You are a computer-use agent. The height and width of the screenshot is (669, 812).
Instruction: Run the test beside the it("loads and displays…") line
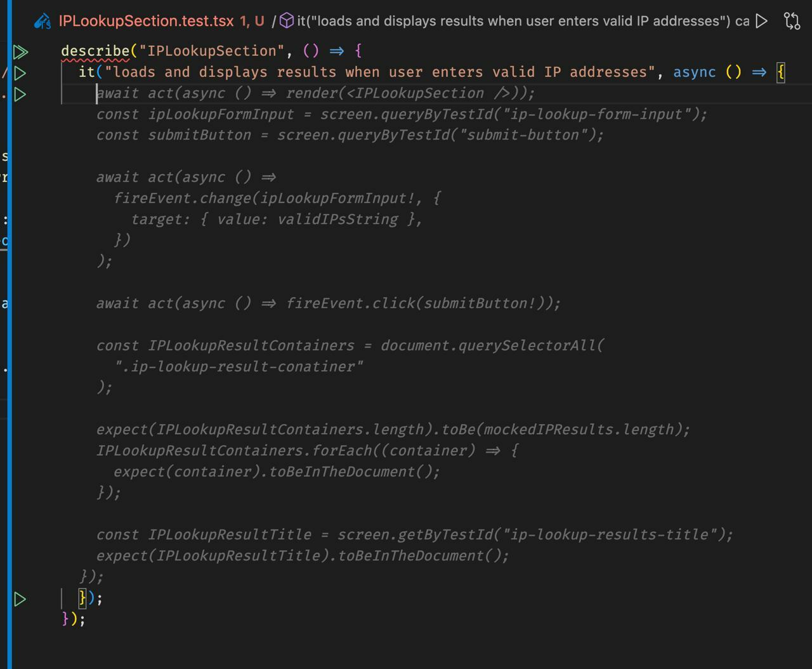pyautogui.click(x=20, y=73)
